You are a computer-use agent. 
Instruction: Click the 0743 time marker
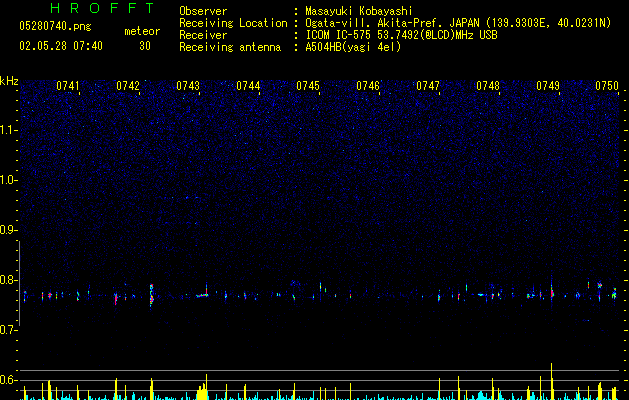(x=188, y=86)
